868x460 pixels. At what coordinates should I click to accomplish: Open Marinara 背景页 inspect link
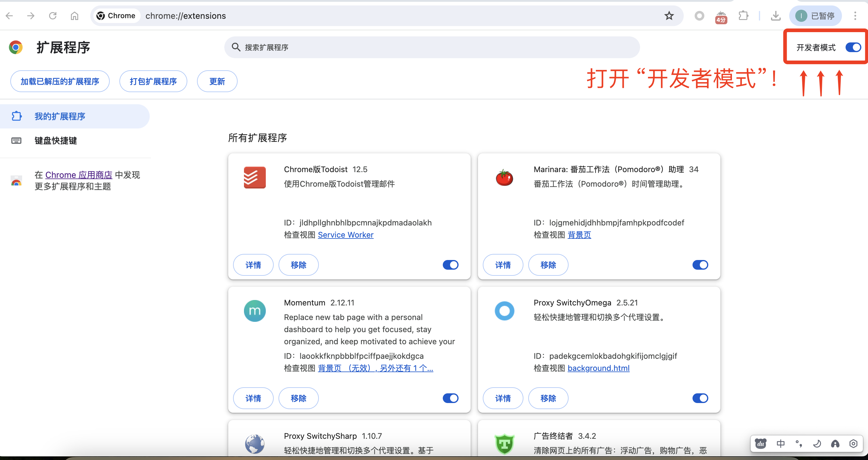[579, 235]
